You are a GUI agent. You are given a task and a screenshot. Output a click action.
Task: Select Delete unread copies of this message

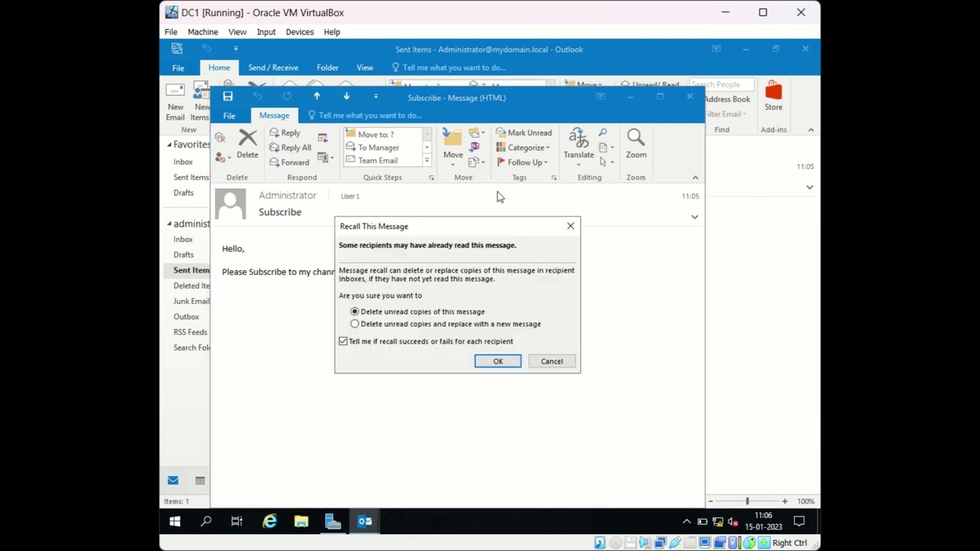pos(354,311)
